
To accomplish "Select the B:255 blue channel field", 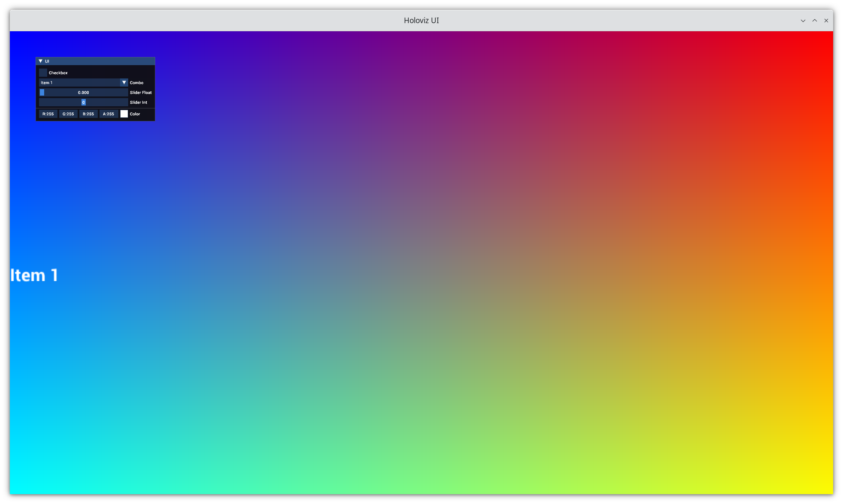I will pos(88,114).
